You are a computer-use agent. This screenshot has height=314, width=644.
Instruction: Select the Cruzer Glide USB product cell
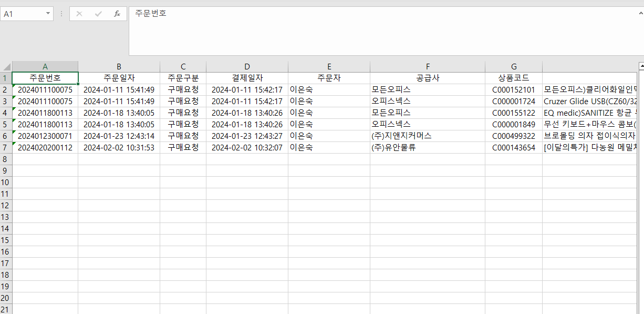(x=588, y=102)
